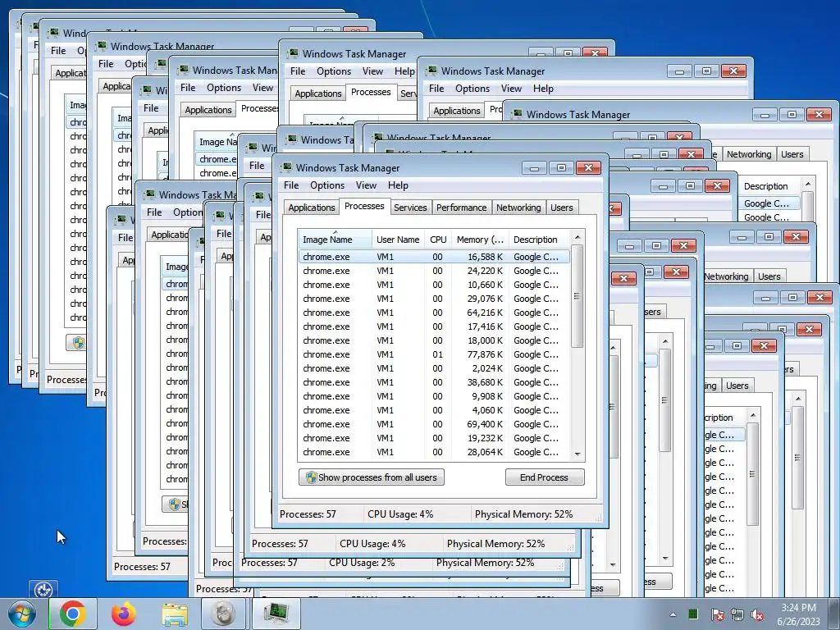840x630 pixels.
Task: Select chrome.exe row using 28,064 K
Action: coord(434,452)
